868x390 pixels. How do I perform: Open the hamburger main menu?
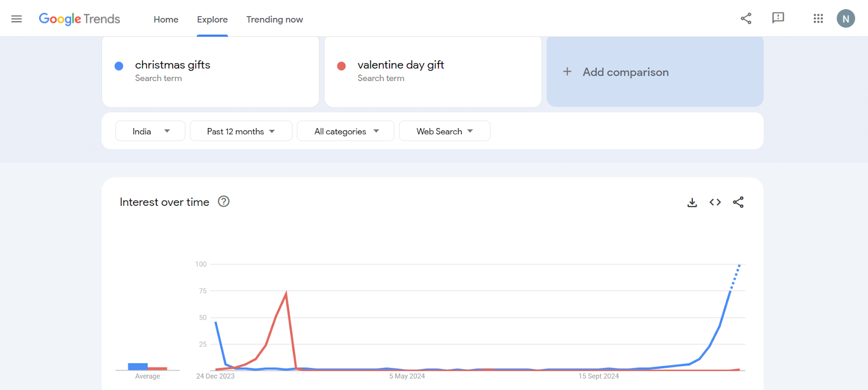tap(17, 19)
